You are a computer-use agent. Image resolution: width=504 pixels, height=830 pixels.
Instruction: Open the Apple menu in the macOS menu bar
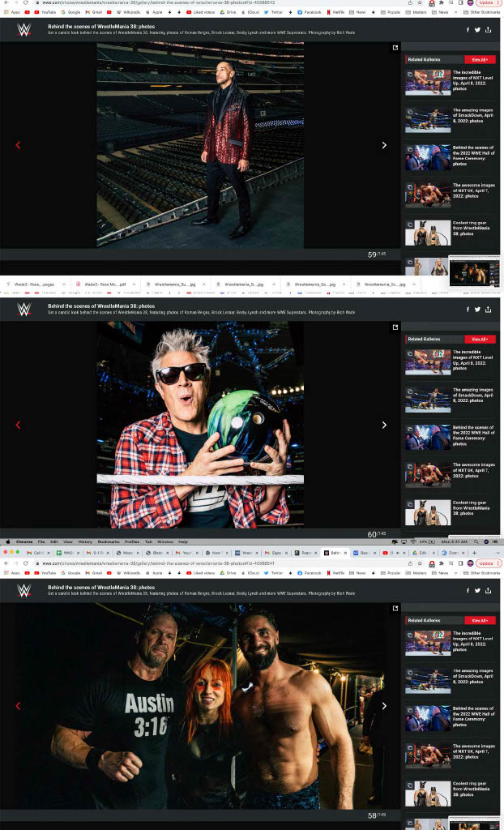pyautogui.click(x=8, y=542)
